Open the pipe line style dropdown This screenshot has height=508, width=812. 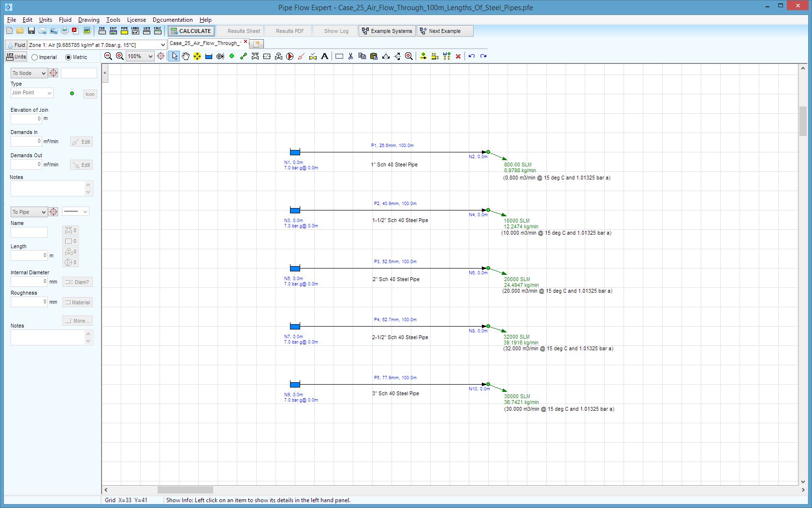[75, 211]
